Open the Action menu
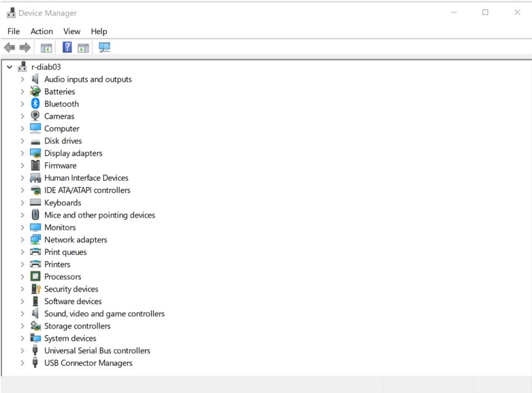 coord(41,31)
